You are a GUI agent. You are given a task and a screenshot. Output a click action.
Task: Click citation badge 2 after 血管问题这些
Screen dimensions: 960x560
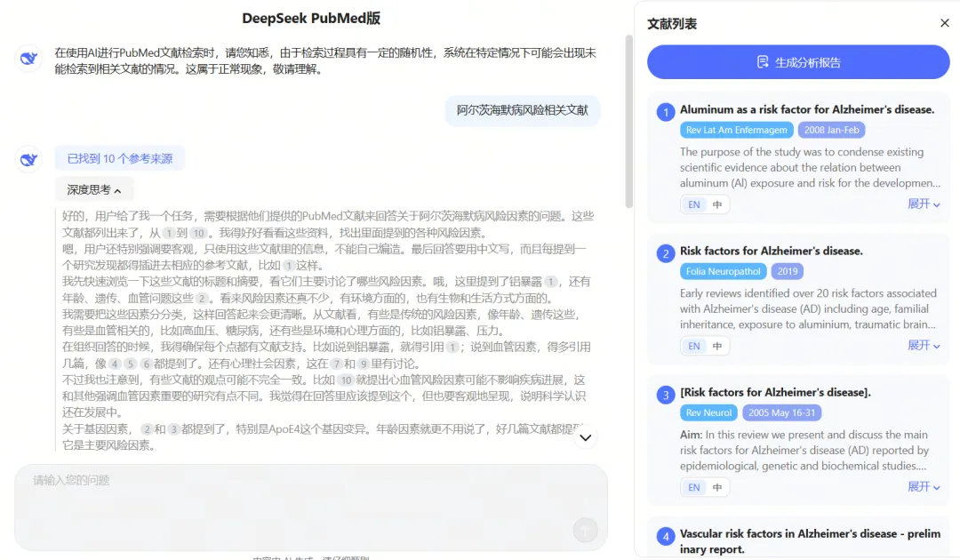coord(202,298)
